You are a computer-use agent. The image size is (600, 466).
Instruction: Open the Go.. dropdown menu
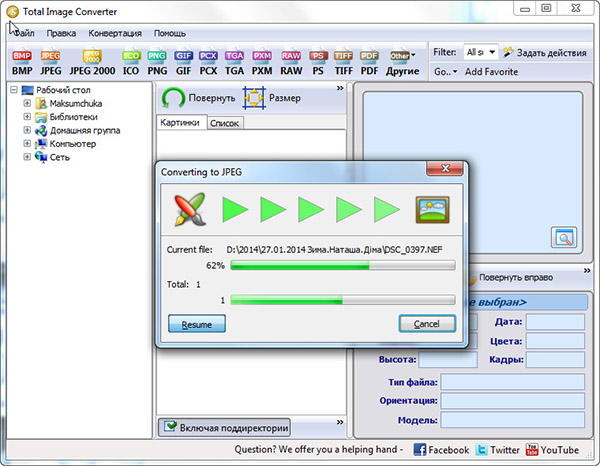point(446,72)
